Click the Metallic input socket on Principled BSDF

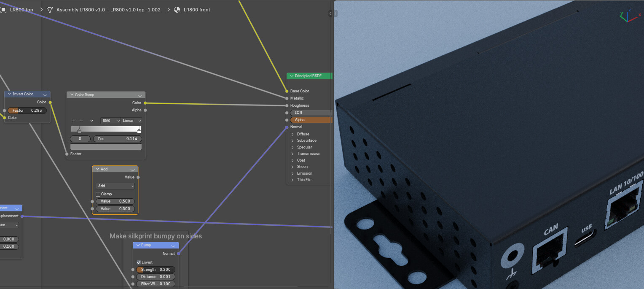[287, 98]
